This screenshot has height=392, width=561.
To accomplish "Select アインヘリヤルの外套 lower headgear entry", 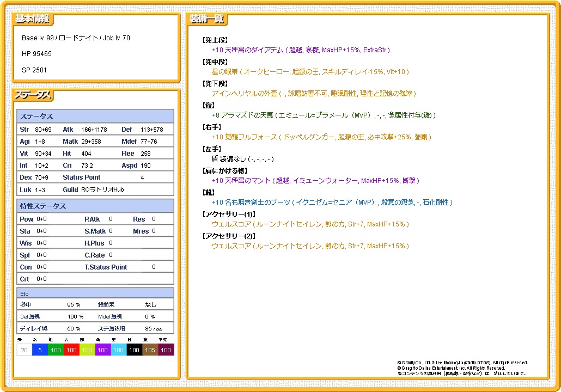I will pyautogui.click(x=314, y=94).
